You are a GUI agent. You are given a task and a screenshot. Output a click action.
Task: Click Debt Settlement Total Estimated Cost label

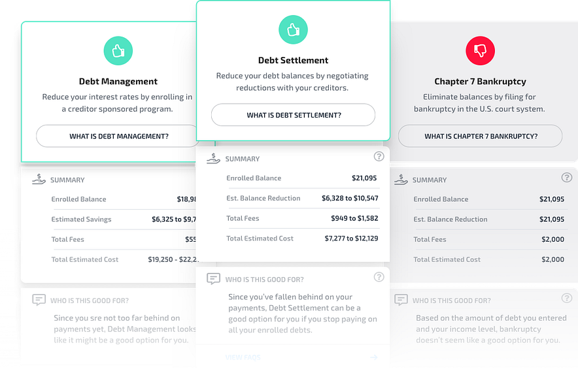tap(260, 238)
